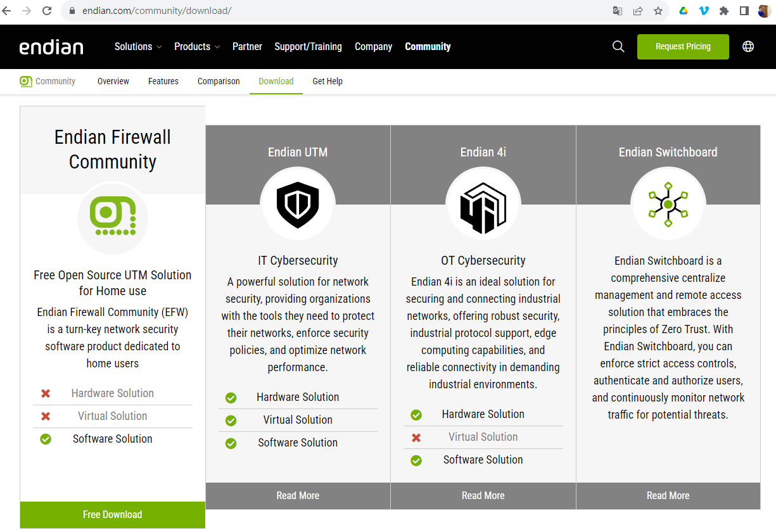Click green check beside UTM Virtual Solution
The height and width of the screenshot is (532, 776).
tap(231, 421)
